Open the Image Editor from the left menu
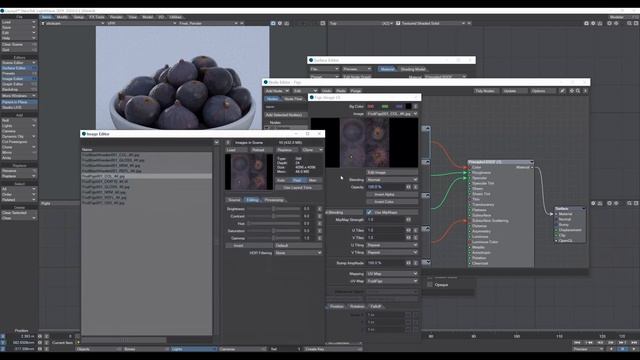 [19, 79]
